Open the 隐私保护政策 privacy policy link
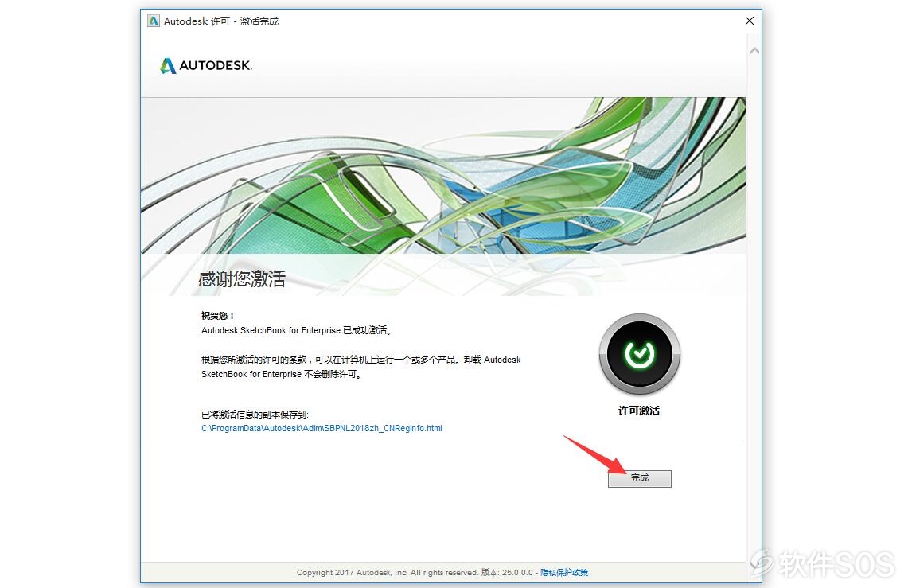Screen dimensions: 908x588 [x=564, y=572]
